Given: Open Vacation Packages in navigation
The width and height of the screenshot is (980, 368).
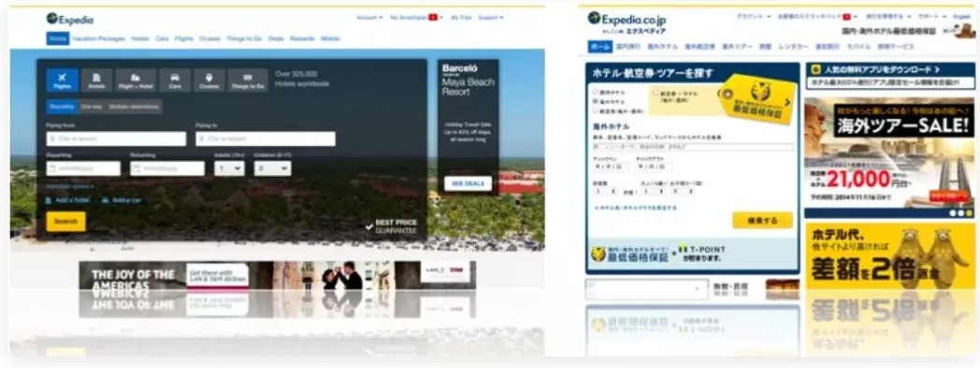Looking at the screenshot, I should point(99,38).
